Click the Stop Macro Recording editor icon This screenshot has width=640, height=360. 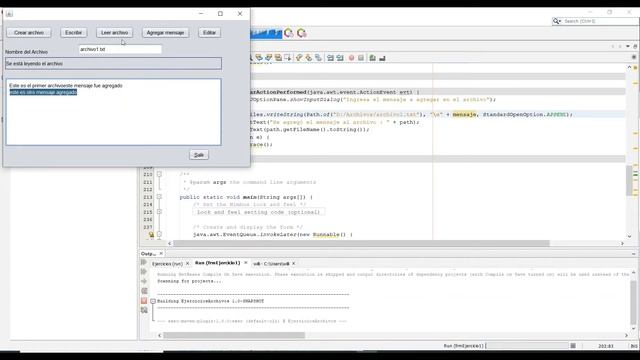(361, 58)
